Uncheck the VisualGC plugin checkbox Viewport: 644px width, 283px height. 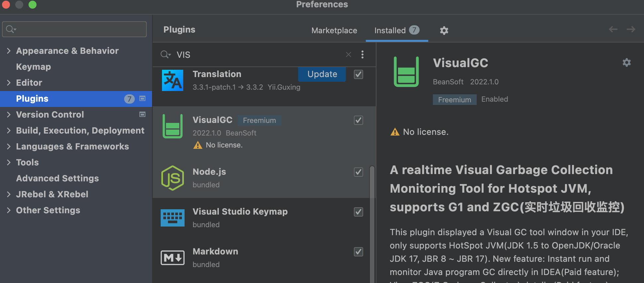(x=359, y=120)
